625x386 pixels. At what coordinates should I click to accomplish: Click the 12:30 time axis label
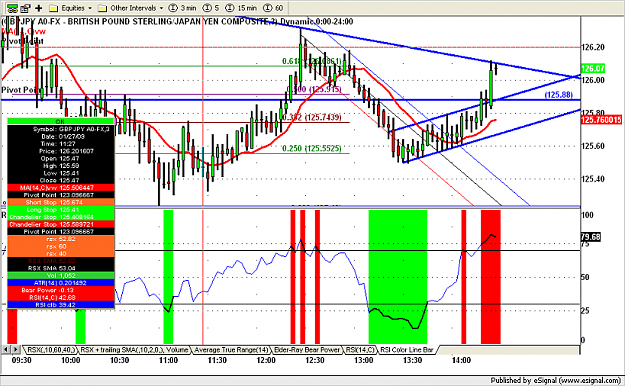pos(315,360)
